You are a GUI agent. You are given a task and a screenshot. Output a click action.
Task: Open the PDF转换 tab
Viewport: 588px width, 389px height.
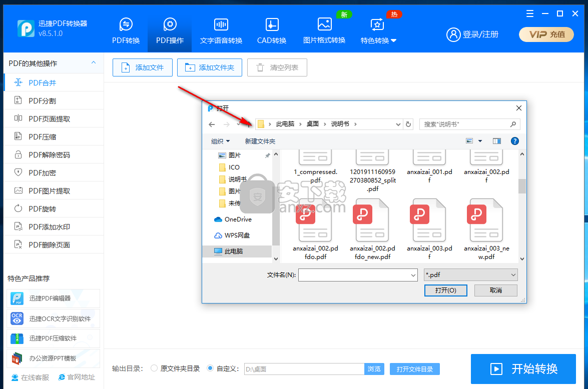[126, 30]
